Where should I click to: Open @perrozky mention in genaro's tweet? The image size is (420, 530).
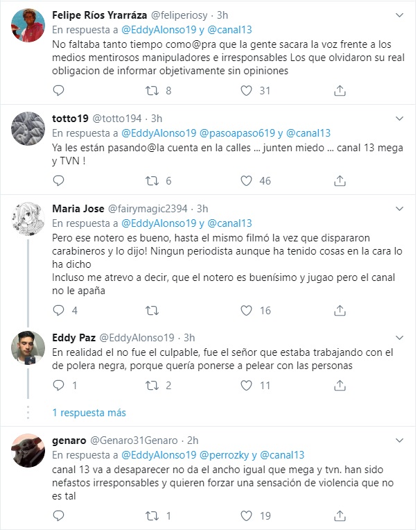225,455
